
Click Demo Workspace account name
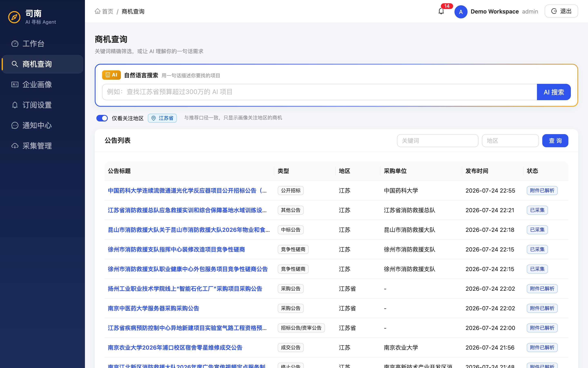(x=494, y=11)
